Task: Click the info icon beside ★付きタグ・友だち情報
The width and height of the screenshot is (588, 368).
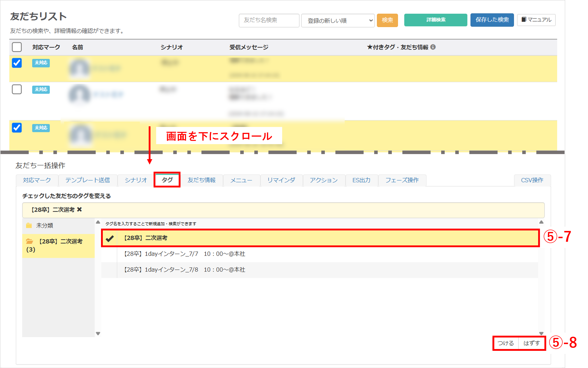Action: click(x=433, y=47)
